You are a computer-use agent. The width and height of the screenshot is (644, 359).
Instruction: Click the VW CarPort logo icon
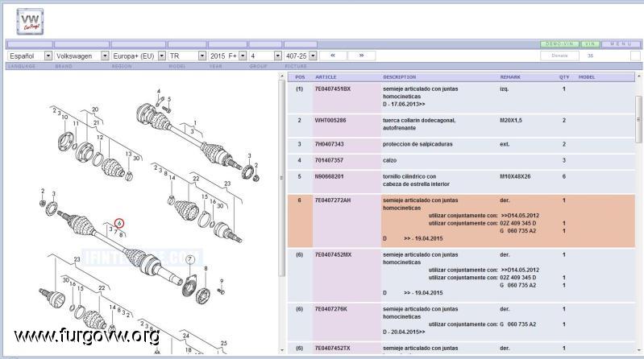point(30,22)
